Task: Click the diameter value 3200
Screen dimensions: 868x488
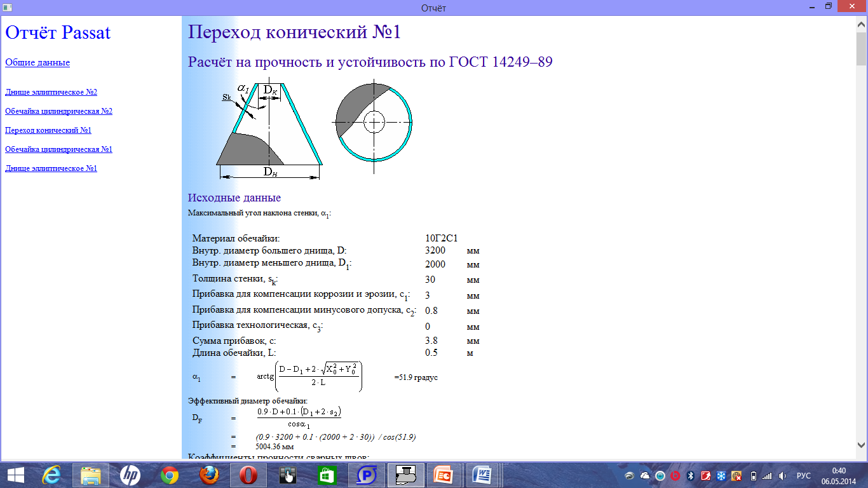Action: coord(435,251)
